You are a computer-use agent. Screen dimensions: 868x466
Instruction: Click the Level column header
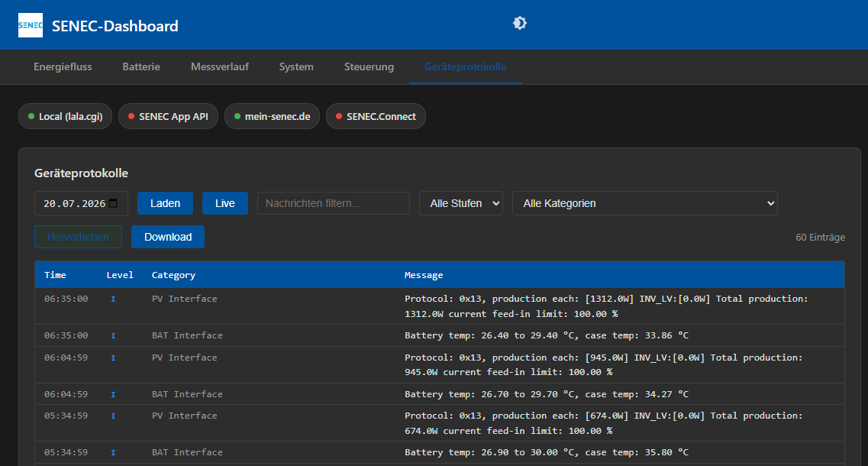click(x=120, y=275)
